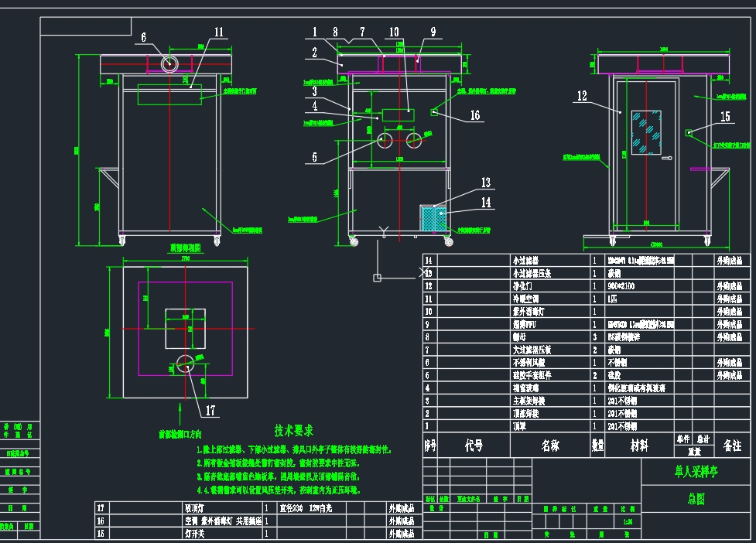Viewport: 756px width, 543px height.
Task: Click the '名称' column header
Action: click(x=550, y=446)
